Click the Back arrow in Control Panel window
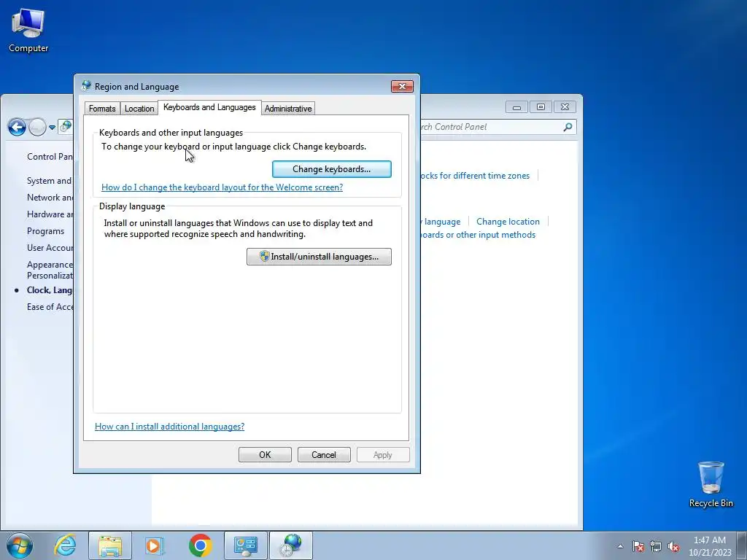 coord(18,127)
